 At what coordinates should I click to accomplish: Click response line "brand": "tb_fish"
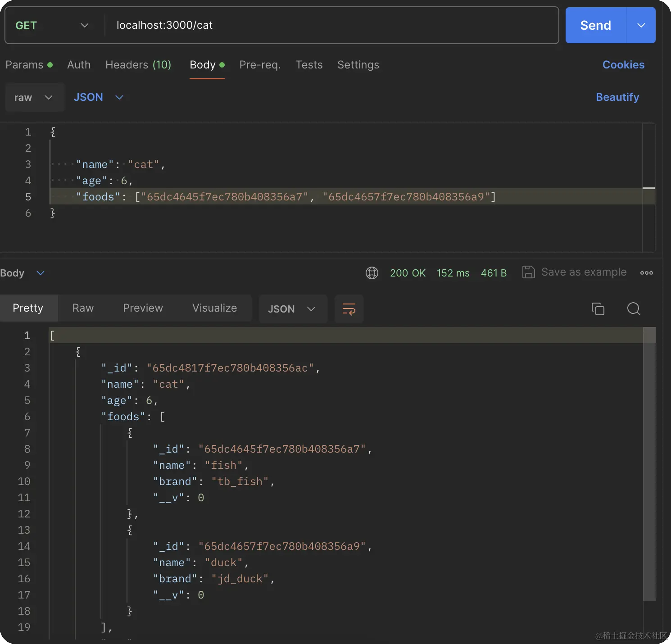214,481
